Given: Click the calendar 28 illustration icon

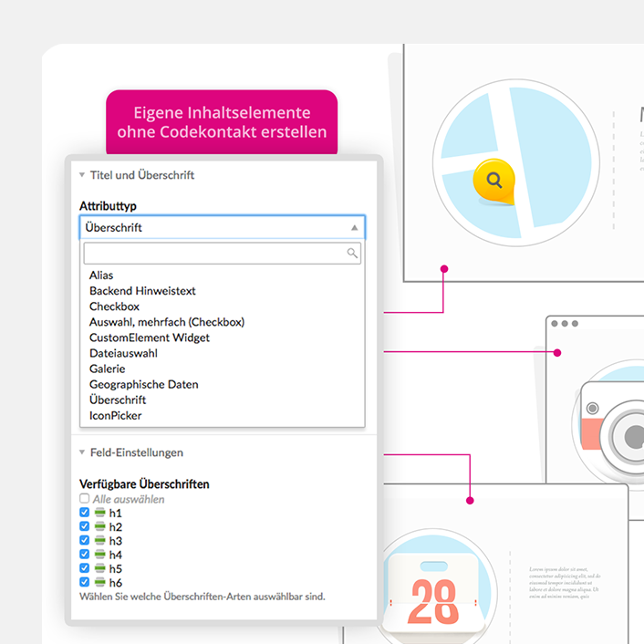Looking at the screenshot, I should (x=433, y=591).
